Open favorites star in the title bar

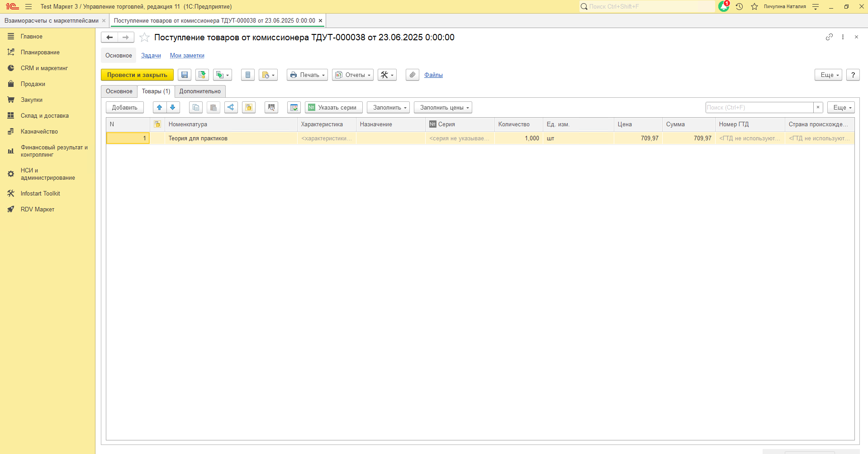click(754, 6)
